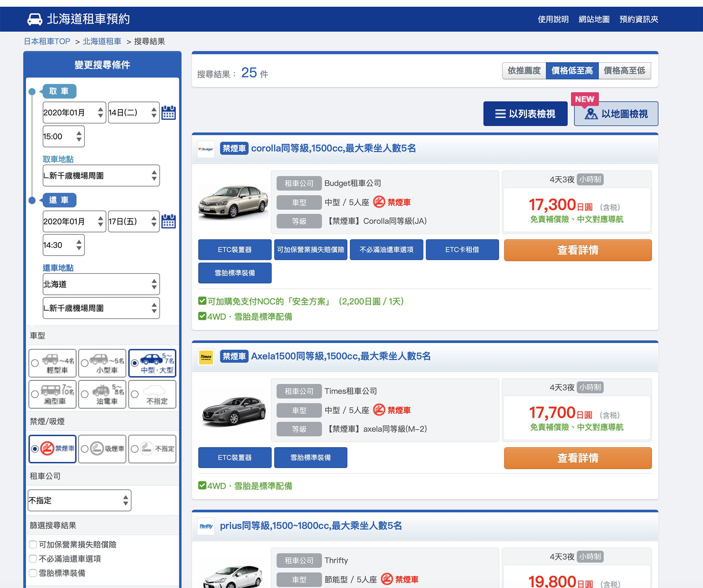Go to 北海道租車 breadcrumb link
Screen dimensions: 703x588
102,41
